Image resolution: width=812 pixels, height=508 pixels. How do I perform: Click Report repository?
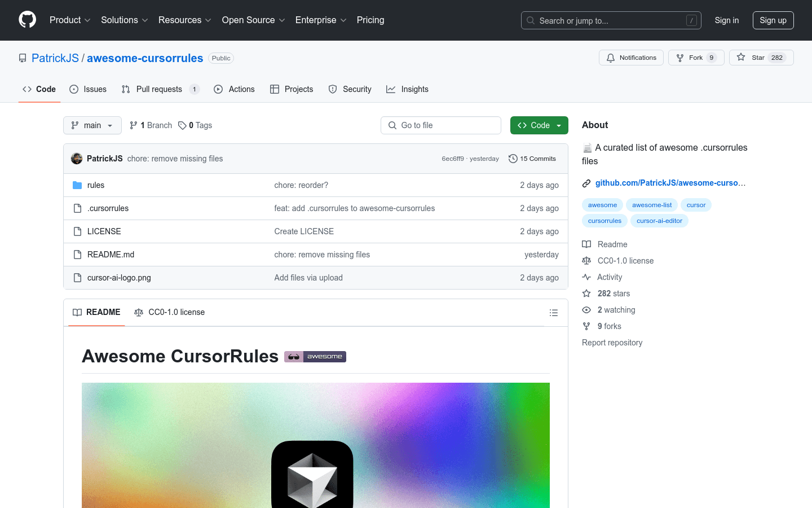(x=612, y=343)
